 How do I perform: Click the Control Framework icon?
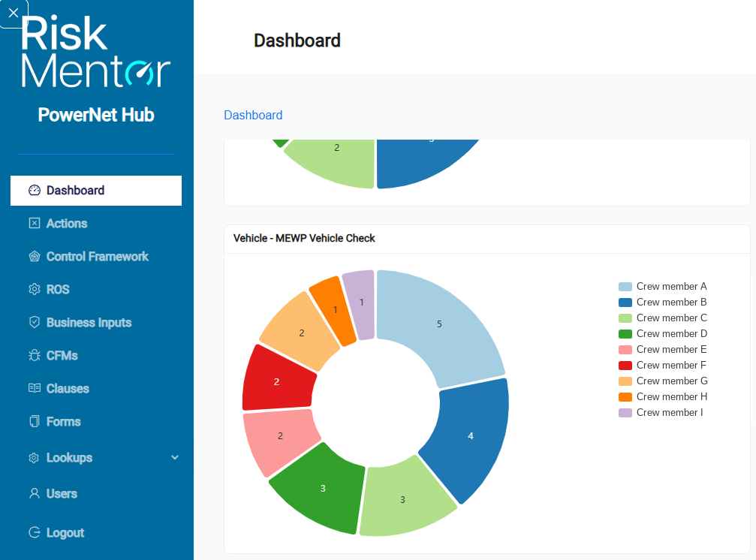pos(35,257)
